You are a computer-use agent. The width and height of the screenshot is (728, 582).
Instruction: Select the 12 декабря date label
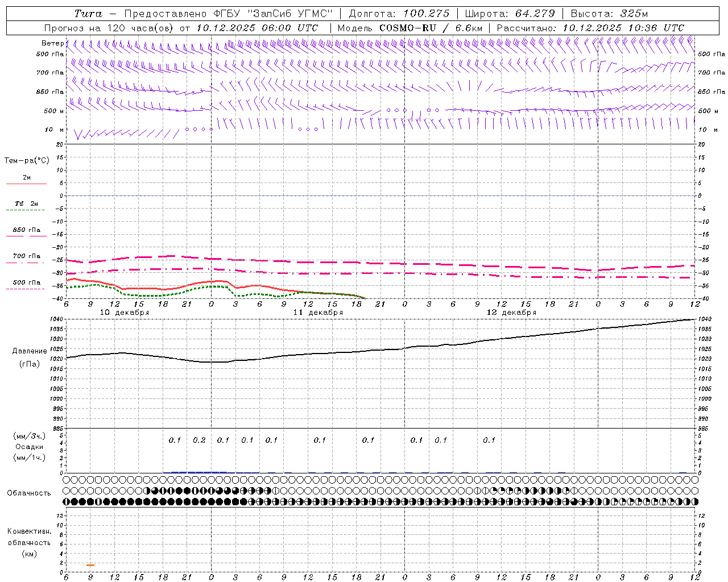(511, 313)
